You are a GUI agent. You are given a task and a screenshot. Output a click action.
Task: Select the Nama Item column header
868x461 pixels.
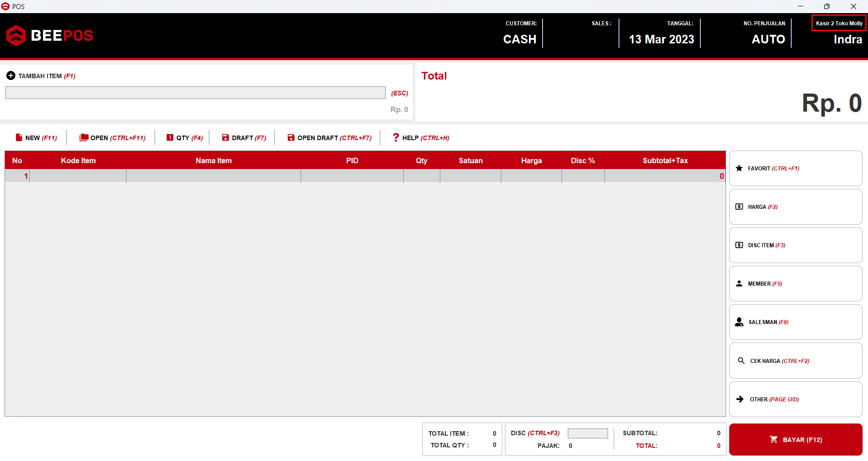click(x=213, y=160)
